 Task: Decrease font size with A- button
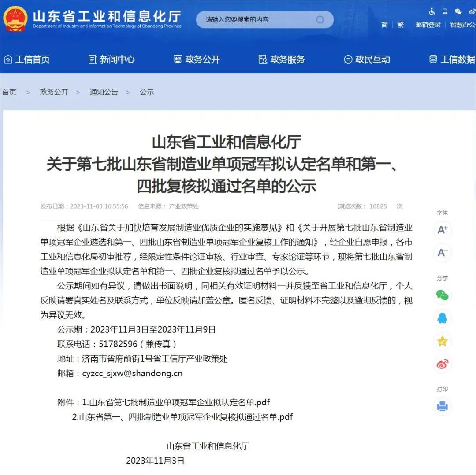coord(443,253)
